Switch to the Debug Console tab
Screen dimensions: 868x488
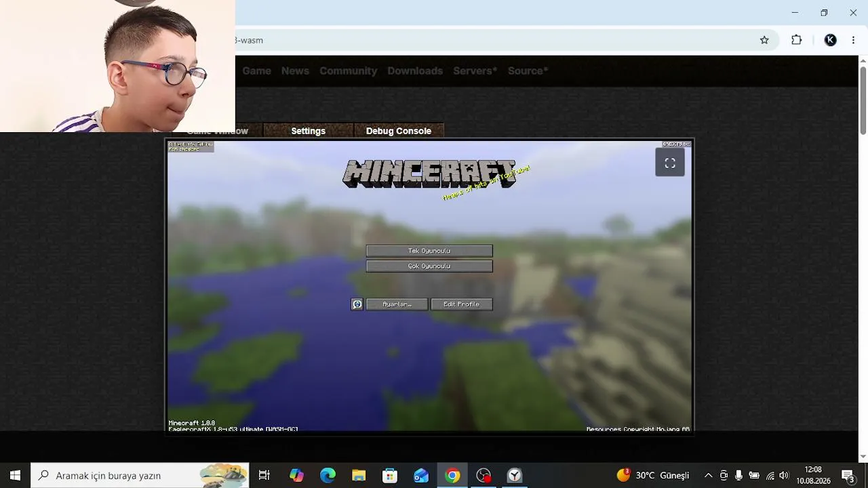pyautogui.click(x=399, y=131)
